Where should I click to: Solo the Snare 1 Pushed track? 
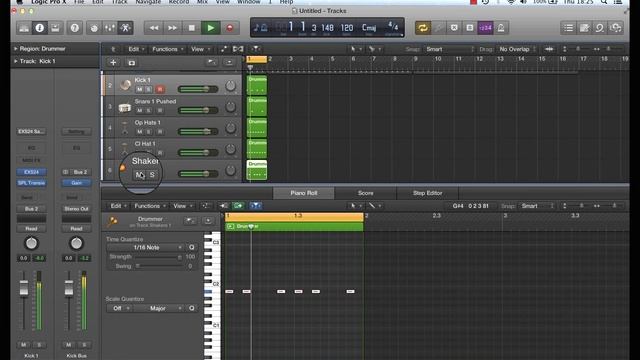click(149, 111)
